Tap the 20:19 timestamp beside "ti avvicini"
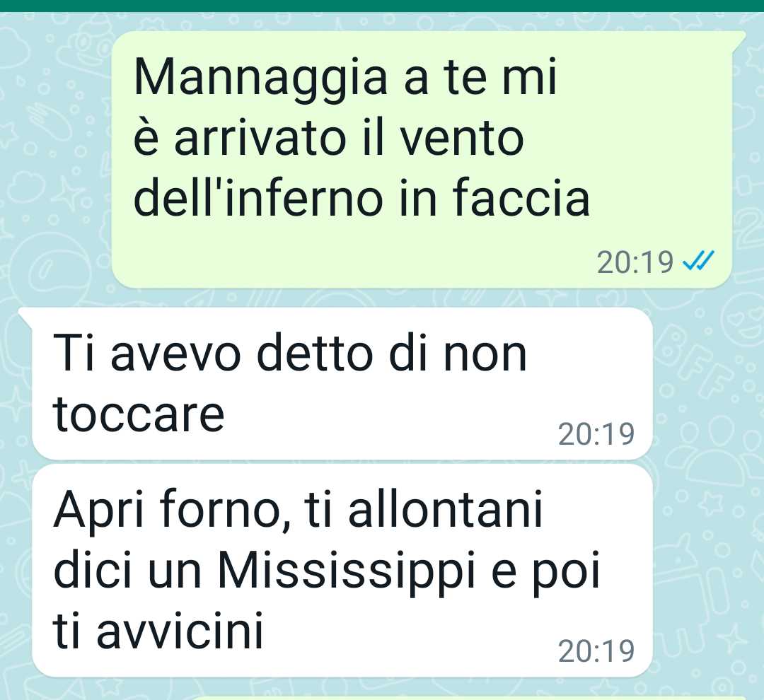This screenshot has height=700, width=764. point(596,651)
